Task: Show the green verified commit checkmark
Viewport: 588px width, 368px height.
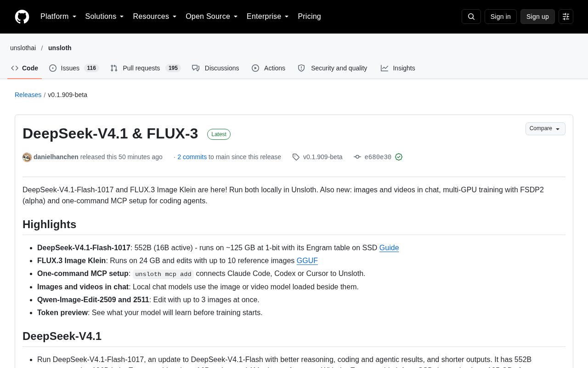Action: pos(399,157)
